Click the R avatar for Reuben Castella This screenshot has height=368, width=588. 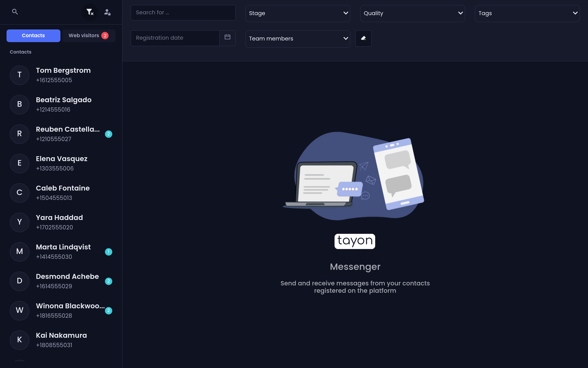tap(20, 134)
